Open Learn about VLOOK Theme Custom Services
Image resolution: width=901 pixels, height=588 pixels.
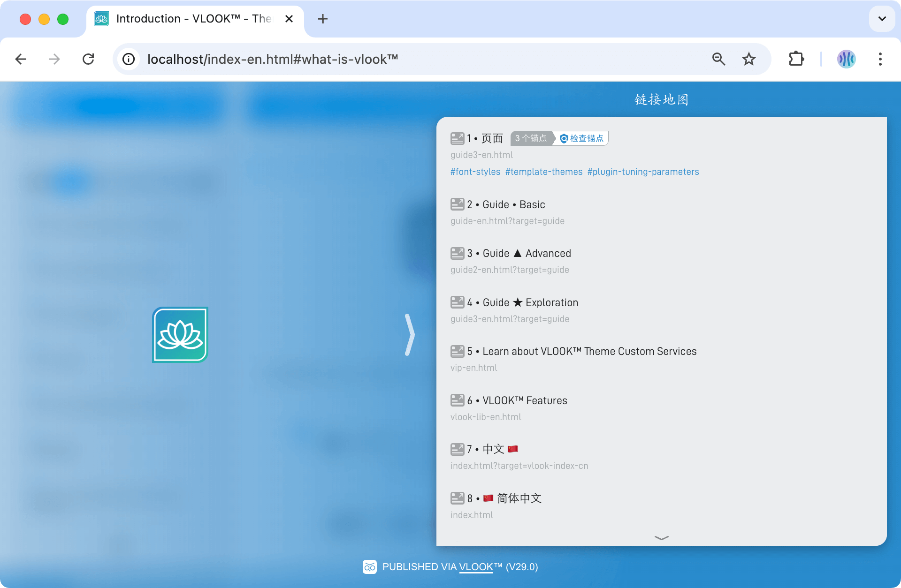(582, 351)
